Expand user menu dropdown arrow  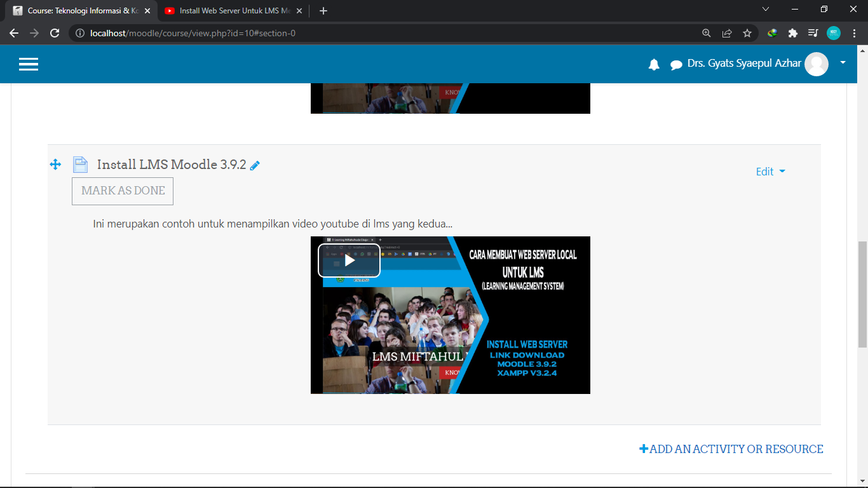tap(843, 62)
